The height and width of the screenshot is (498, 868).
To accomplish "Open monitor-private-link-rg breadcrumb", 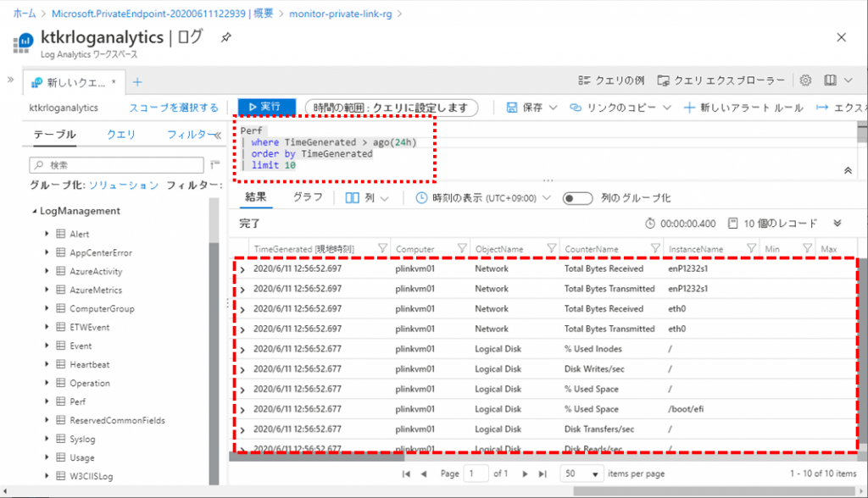I will pos(341,14).
